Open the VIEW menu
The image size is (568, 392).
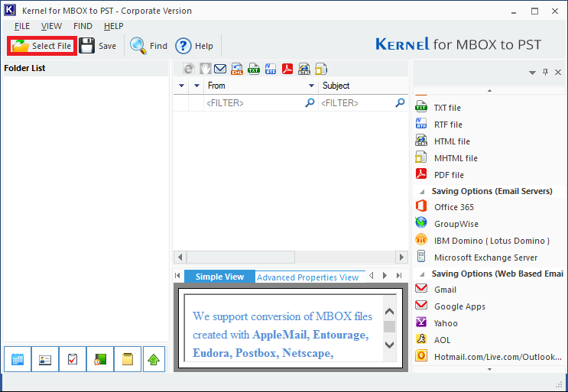(51, 26)
